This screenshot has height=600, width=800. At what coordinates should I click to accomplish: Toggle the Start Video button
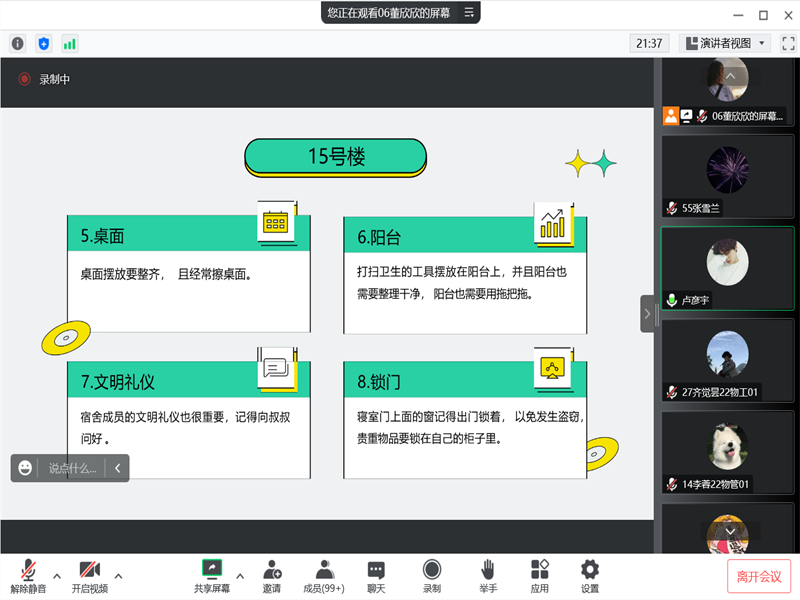[x=89, y=576]
